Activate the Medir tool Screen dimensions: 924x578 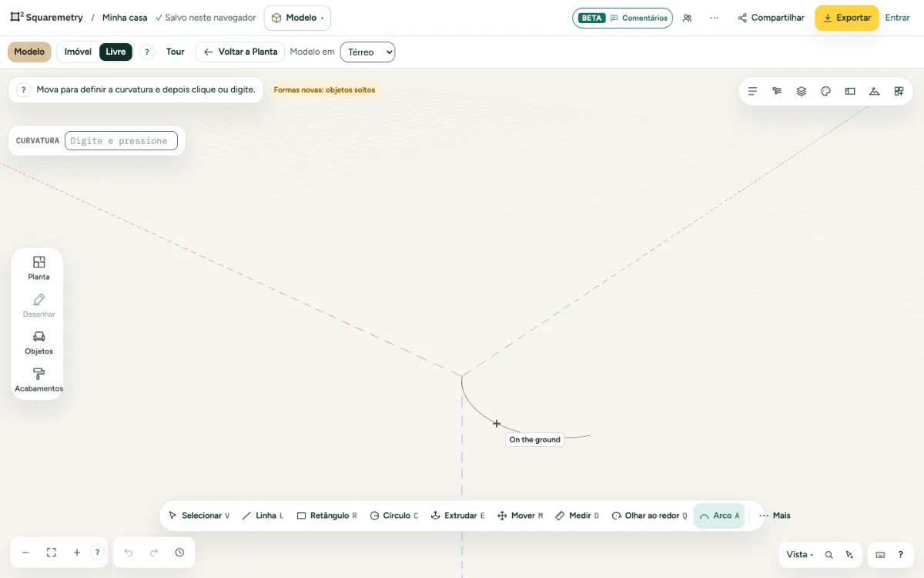pyautogui.click(x=577, y=516)
